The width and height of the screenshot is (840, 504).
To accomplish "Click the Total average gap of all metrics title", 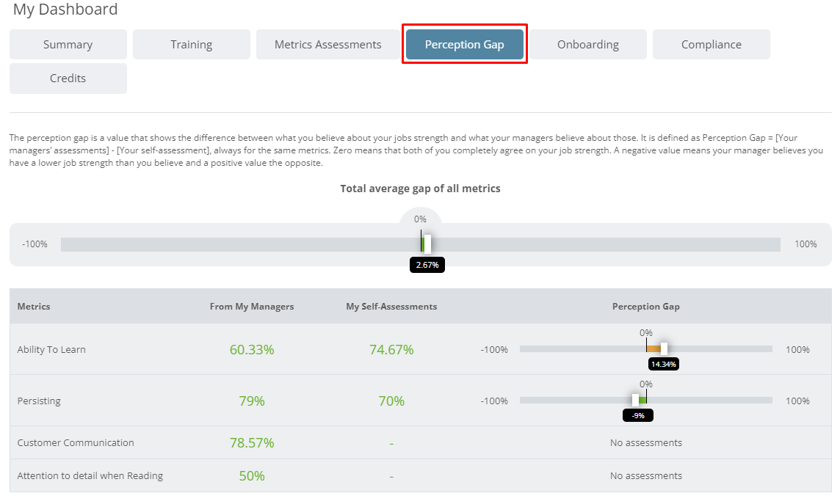I will click(421, 189).
